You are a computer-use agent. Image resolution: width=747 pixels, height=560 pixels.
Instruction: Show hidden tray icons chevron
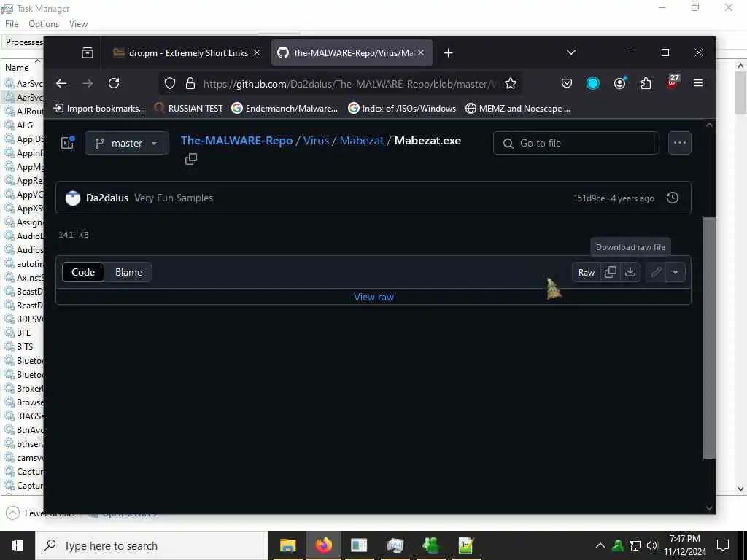[x=600, y=545]
